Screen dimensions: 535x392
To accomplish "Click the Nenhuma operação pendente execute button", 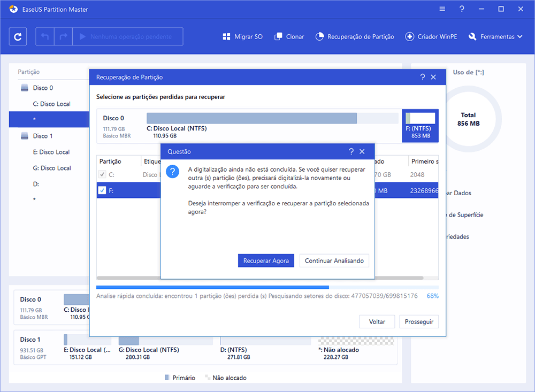I will (x=128, y=36).
